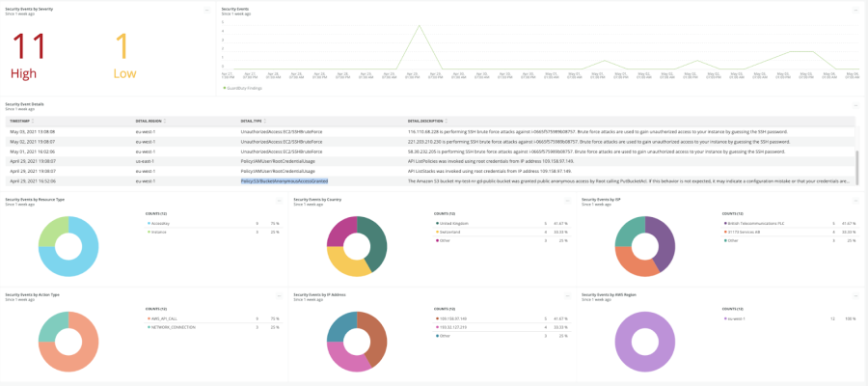868x386 pixels.
Task: Toggle Other legend entry in ISP chart
Action: point(731,240)
